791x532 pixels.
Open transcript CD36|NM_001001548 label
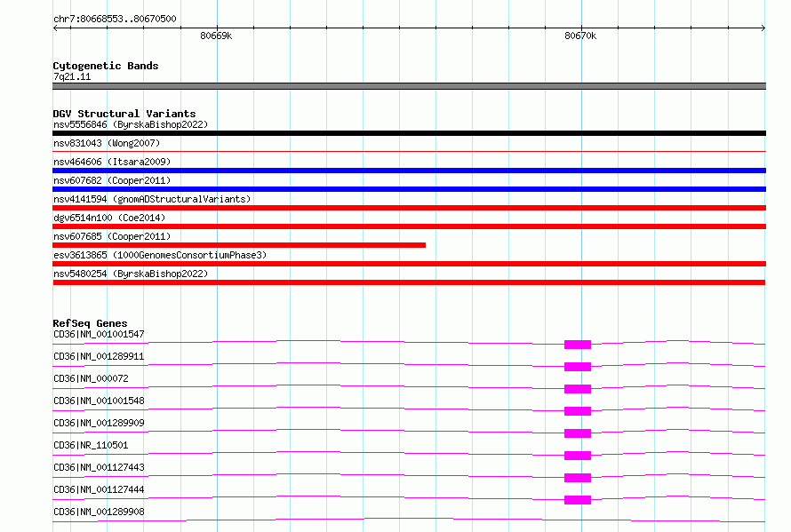pyautogui.click(x=99, y=401)
